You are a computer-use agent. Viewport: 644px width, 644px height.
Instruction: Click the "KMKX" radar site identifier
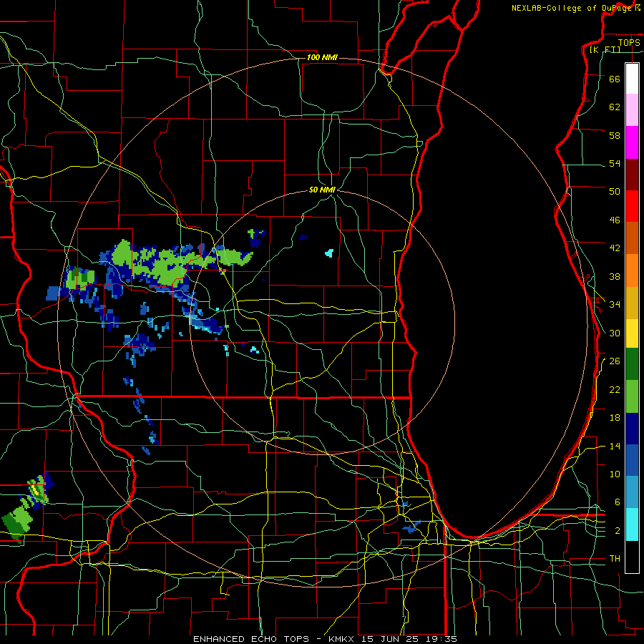343,639
